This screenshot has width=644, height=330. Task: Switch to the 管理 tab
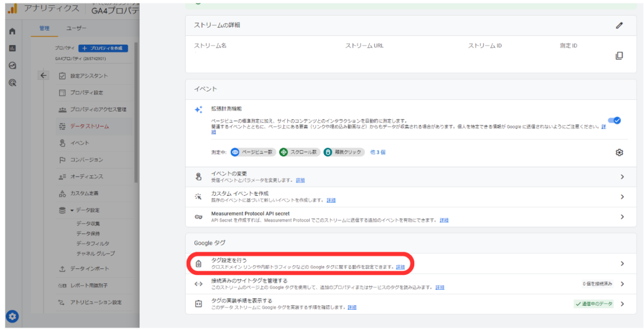click(x=44, y=28)
